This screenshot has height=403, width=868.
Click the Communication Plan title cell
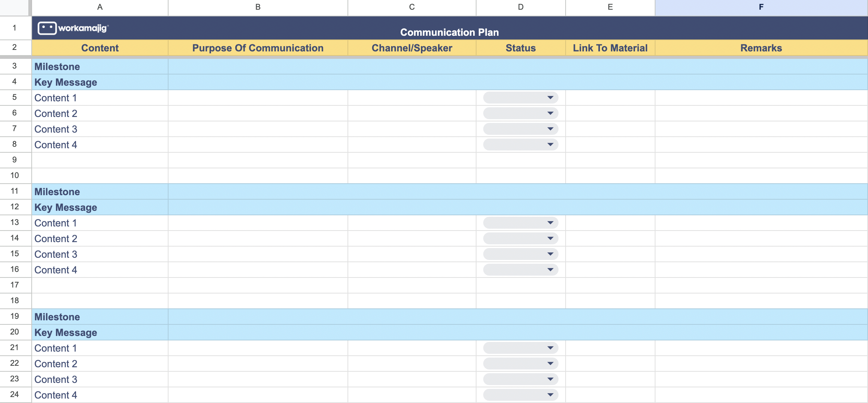(x=449, y=32)
